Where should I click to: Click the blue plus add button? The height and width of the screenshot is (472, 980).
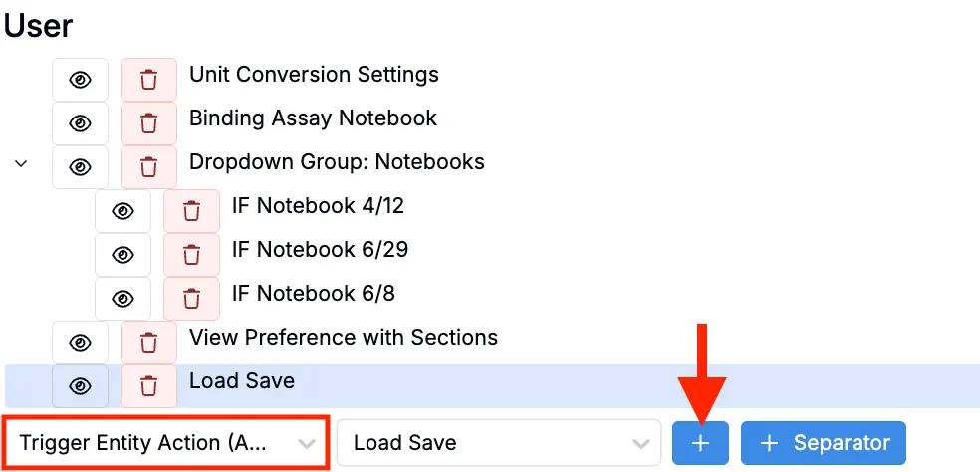700,443
